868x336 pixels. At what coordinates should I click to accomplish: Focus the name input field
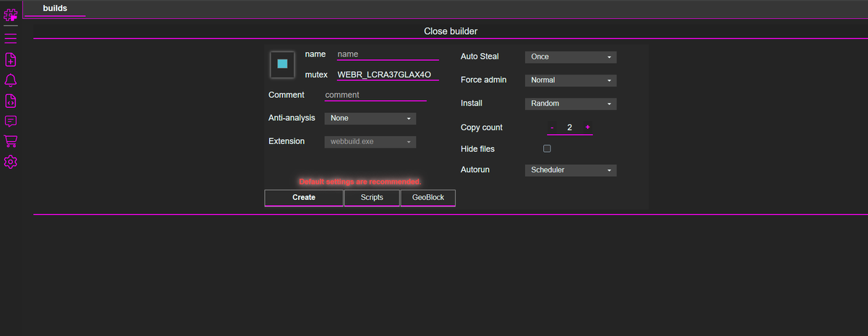point(388,54)
